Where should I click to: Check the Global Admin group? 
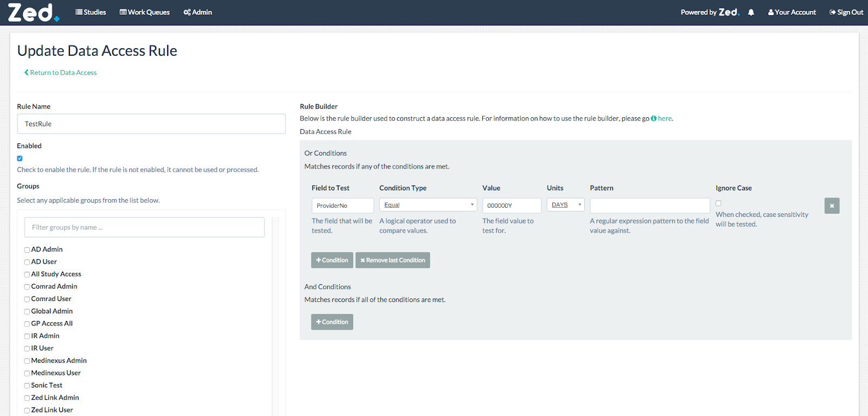pos(27,312)
